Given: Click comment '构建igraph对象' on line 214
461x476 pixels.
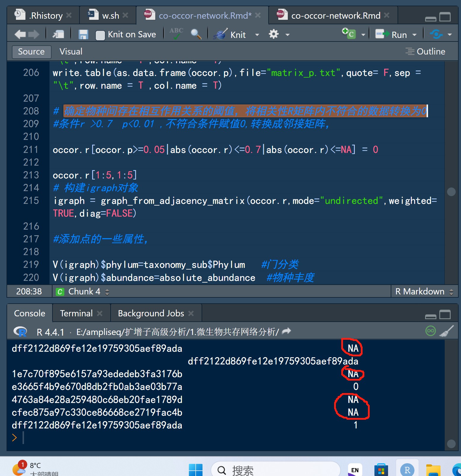Looking at the screenshot, I should [101, 188].
